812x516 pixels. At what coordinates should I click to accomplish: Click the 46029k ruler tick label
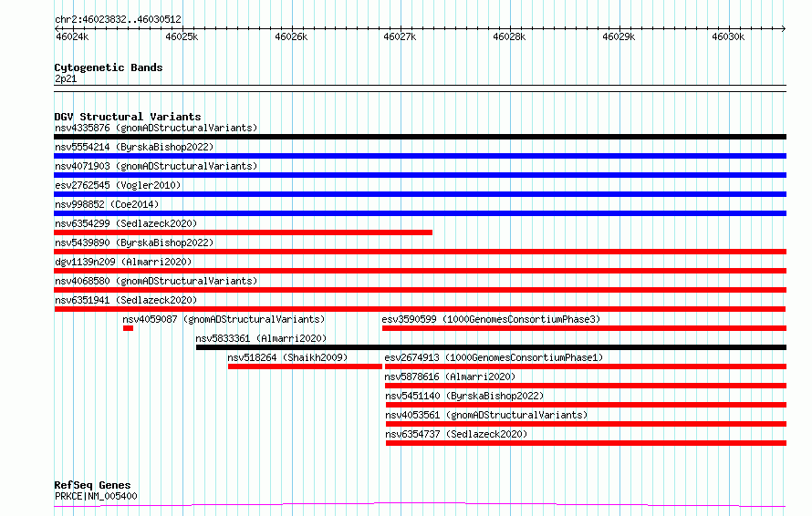point(619,36)
